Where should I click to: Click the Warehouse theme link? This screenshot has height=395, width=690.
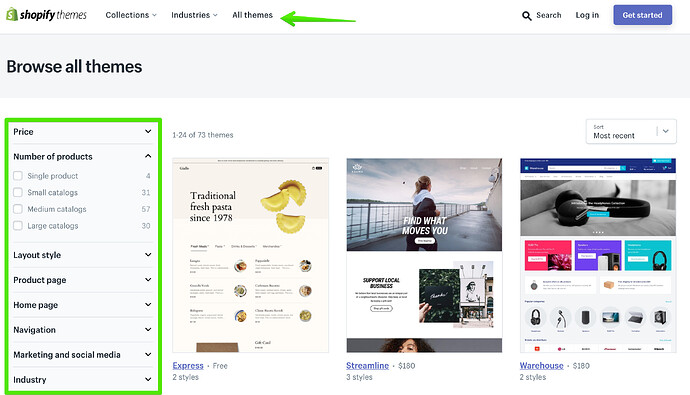pyautogui.click(x=541, y=366)
